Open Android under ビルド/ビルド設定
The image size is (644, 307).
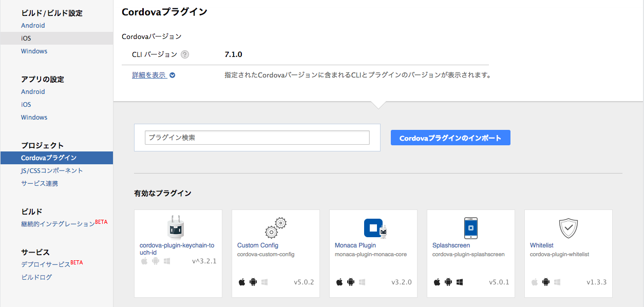33,25
